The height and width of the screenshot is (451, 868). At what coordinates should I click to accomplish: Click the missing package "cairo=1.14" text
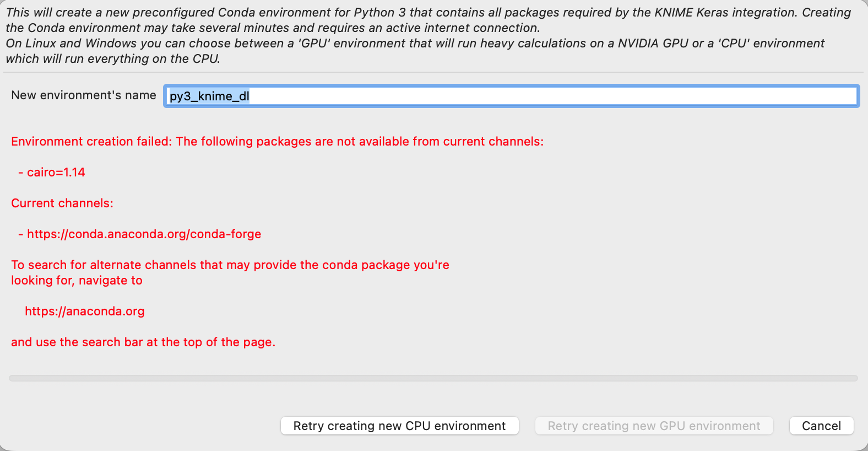[56, 173]
